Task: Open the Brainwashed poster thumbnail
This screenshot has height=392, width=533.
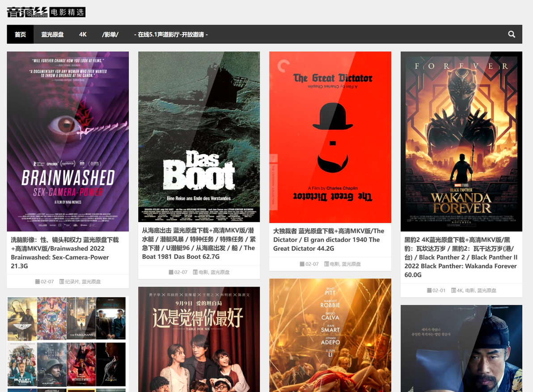Action: click(68, 141)
